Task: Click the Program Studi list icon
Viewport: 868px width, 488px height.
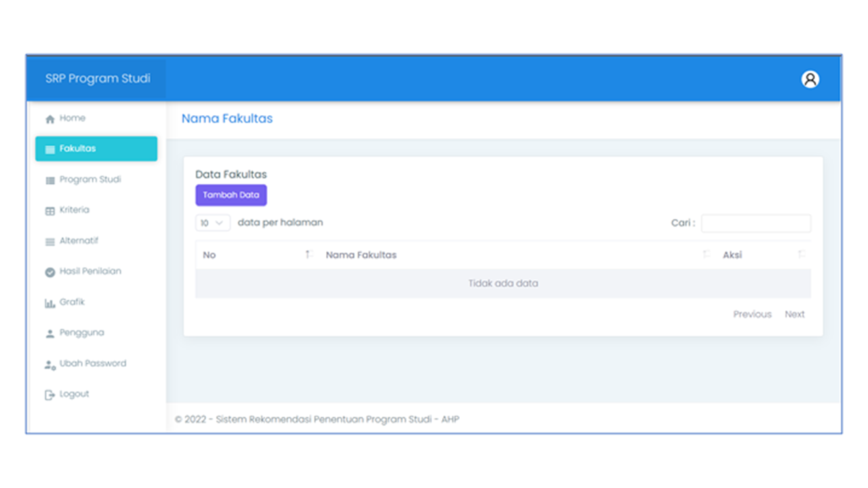Action: [x=50, y=180]
